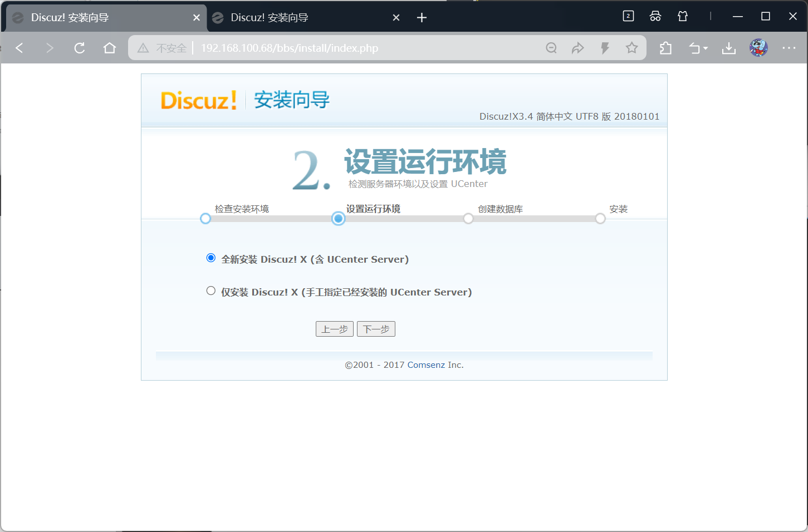Close the first Discuz! 安装向导 tab

pyautogui.click(x=197, y=18)
